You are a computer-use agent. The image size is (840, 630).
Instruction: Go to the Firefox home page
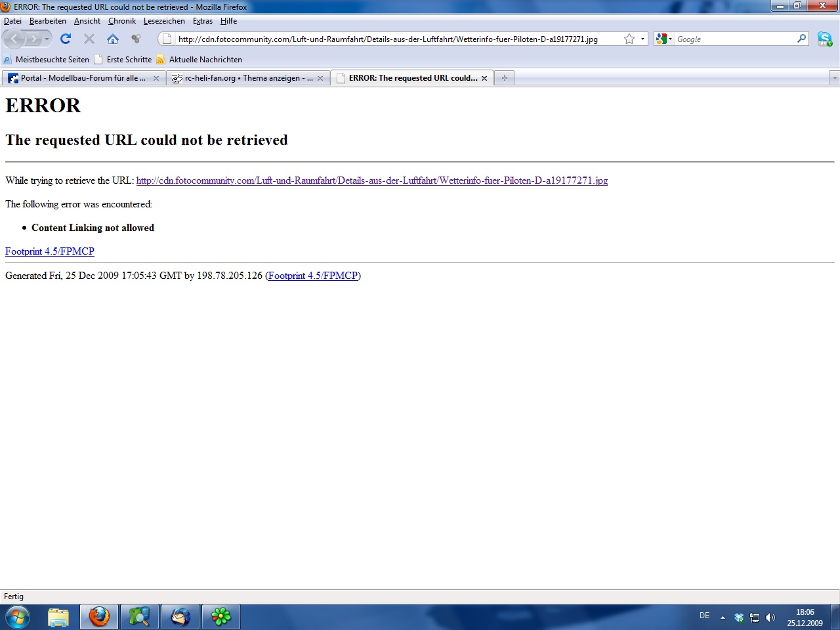tap(113, 39)
